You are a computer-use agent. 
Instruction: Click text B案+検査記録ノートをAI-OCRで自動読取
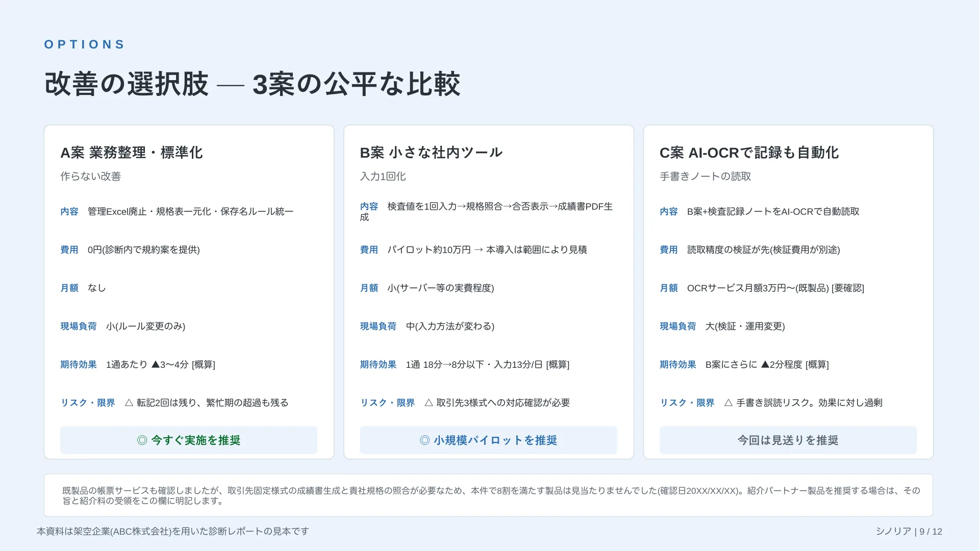(x=773, y=211)
